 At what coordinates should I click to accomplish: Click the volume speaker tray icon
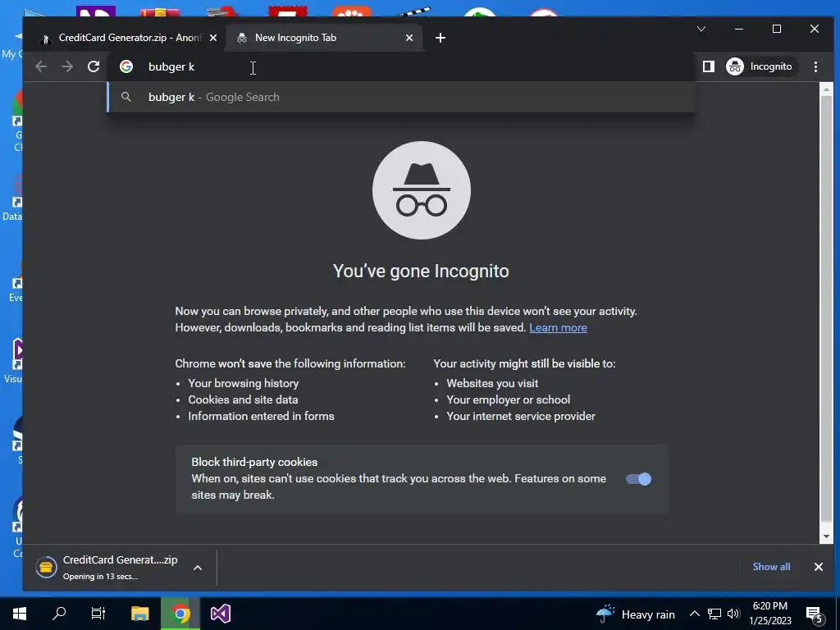(733, 614)
